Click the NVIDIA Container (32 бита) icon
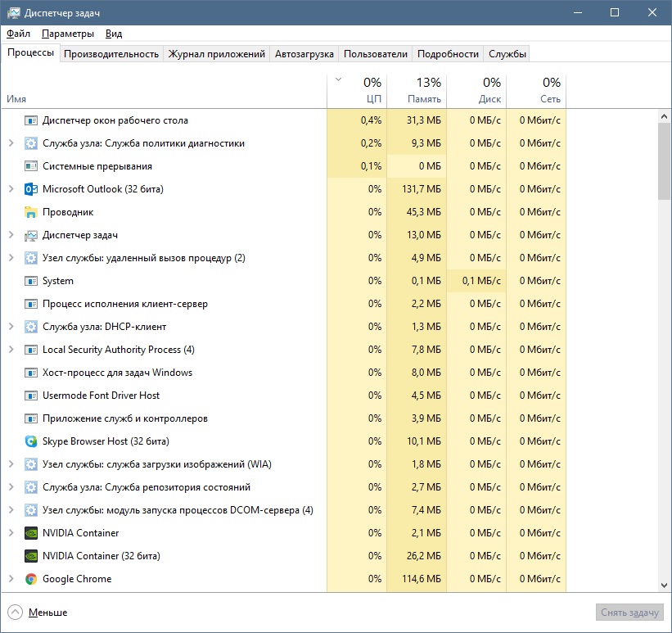 point(31,556)
